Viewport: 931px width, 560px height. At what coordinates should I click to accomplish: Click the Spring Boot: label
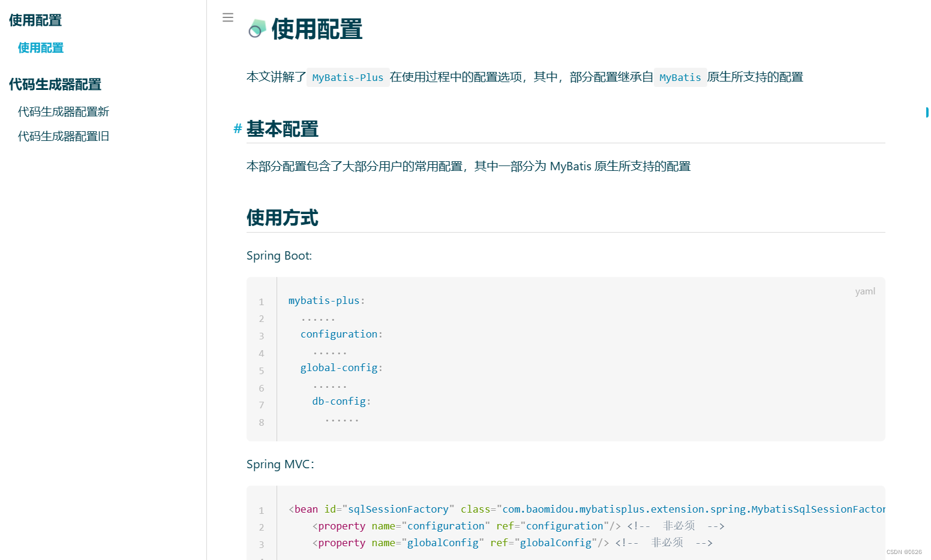coord(279,256)
